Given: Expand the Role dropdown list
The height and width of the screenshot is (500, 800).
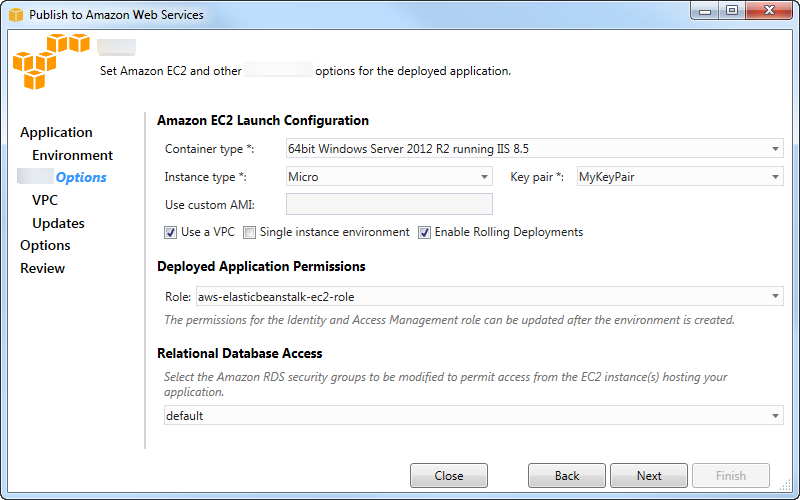Looking at the screenshot, I should [488, 297].
